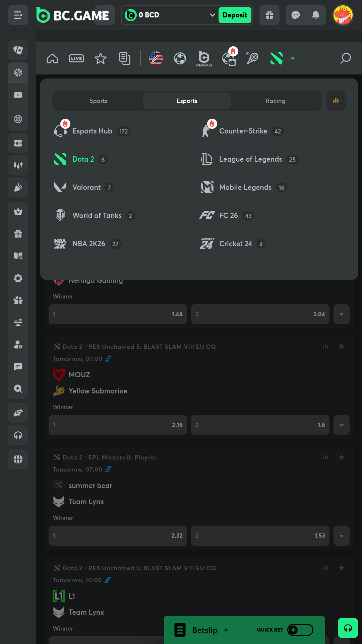The height and width of the screenshot is (644, 362).
Task: Open the user avatar profile
Action: tap(343, 15)
